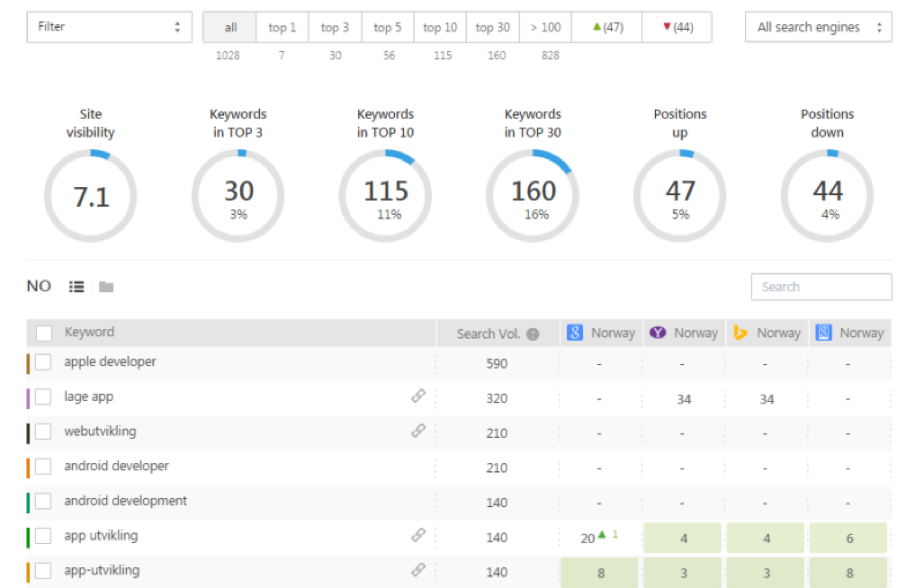The width and height of the screenshot is (924, 588).
Task: Click link icon for app utvikling
Action: point(418,535)
